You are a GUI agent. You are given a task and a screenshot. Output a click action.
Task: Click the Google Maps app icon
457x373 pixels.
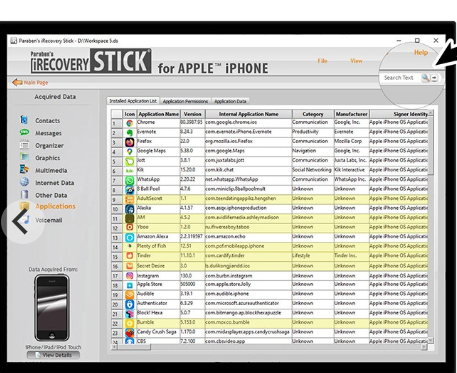click(130, 152)
